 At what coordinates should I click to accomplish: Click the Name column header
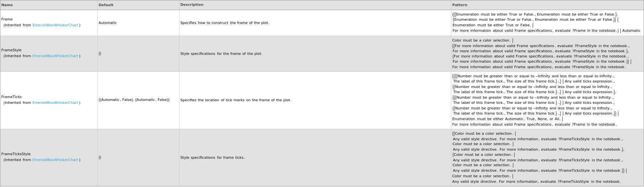point(7,5)
